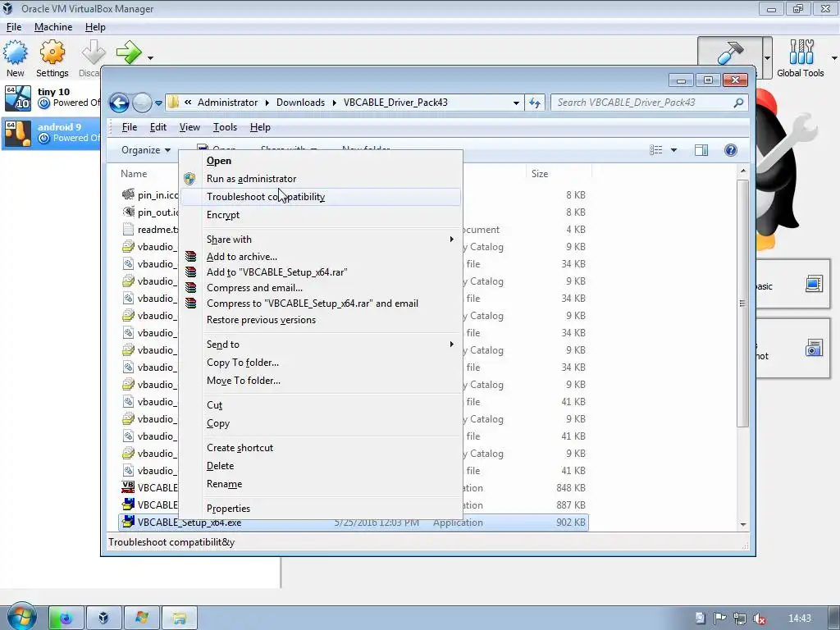Choose Encrypt from the context menu
This screenshot has height=630, width=840.
coord(321,215)
